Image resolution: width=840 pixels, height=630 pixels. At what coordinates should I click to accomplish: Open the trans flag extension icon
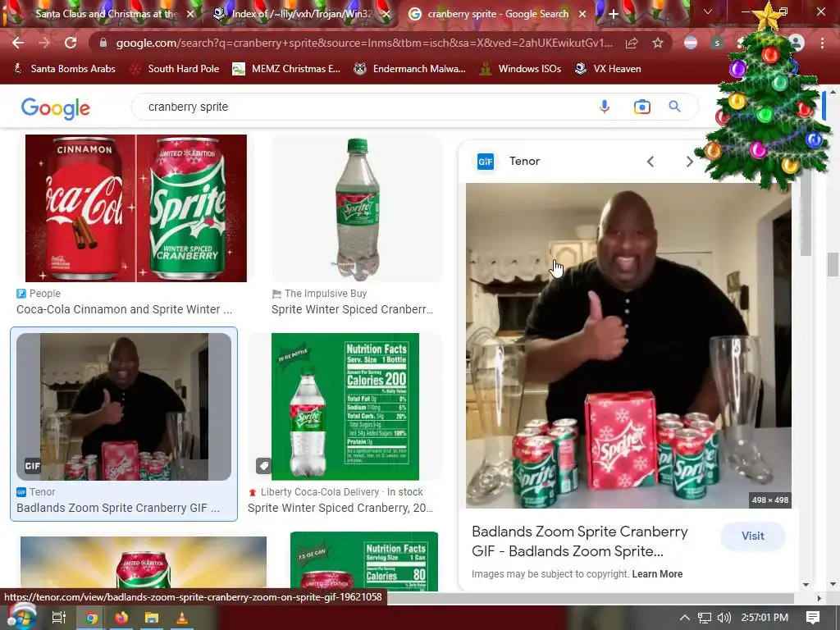[x=691, y=43]
